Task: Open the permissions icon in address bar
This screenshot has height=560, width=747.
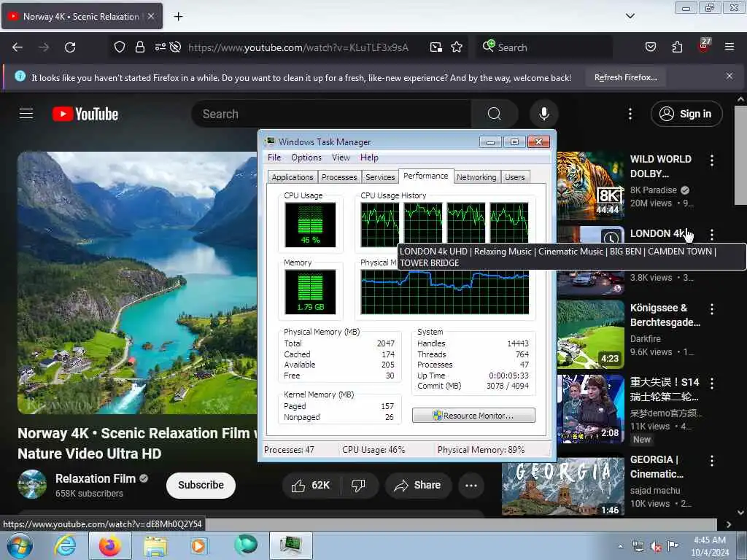Action: coord(160,47)
